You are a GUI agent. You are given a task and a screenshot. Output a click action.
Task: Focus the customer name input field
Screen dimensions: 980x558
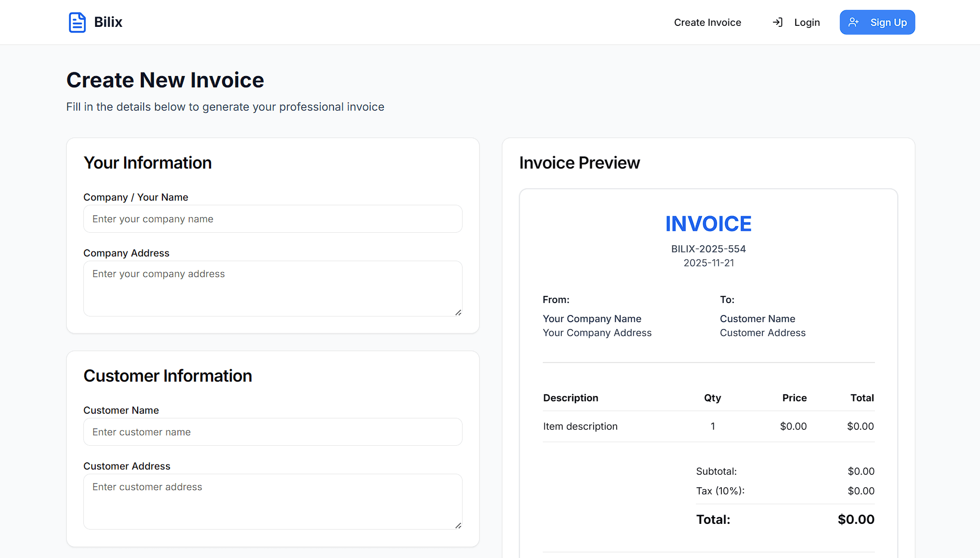click(273, 431)
